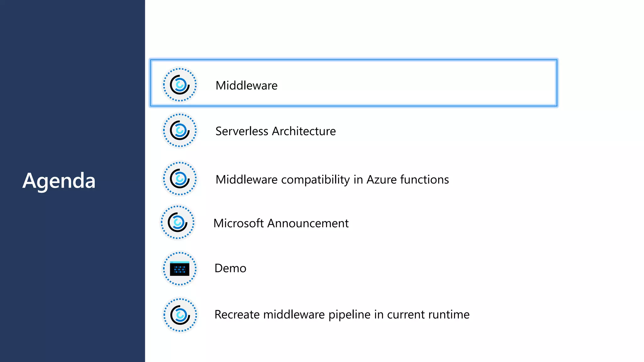The width and height of the screenshot is (644, 362).
Task: Click the icon next to Microsoft Announcement
Action: tap(178, 222)
